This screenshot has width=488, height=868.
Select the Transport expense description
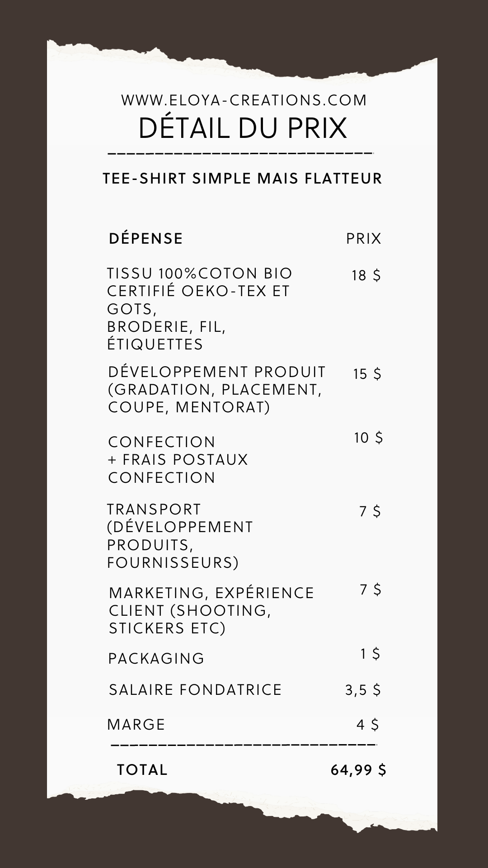pos(180,536)
